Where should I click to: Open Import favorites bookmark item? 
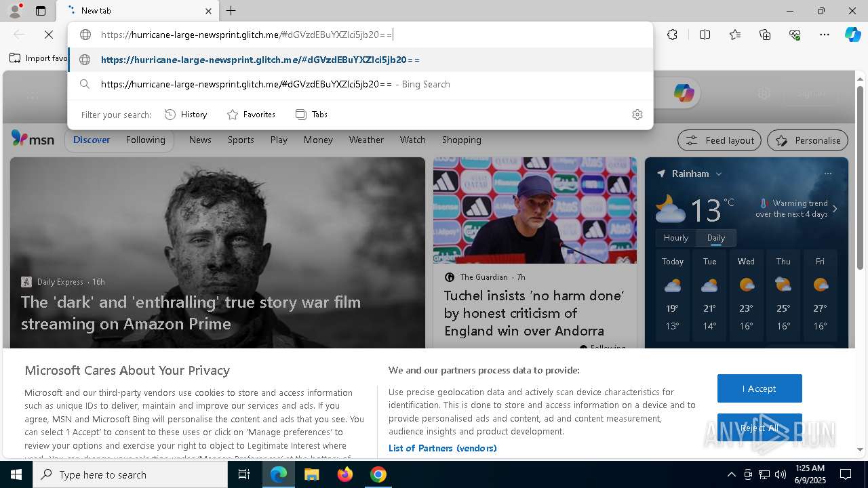39,58
